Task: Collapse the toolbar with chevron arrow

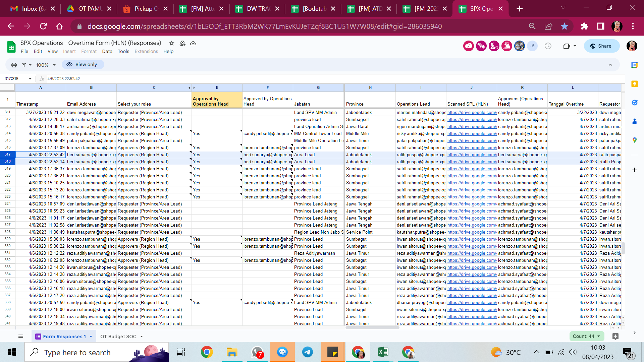Action: tap(610, 65)
